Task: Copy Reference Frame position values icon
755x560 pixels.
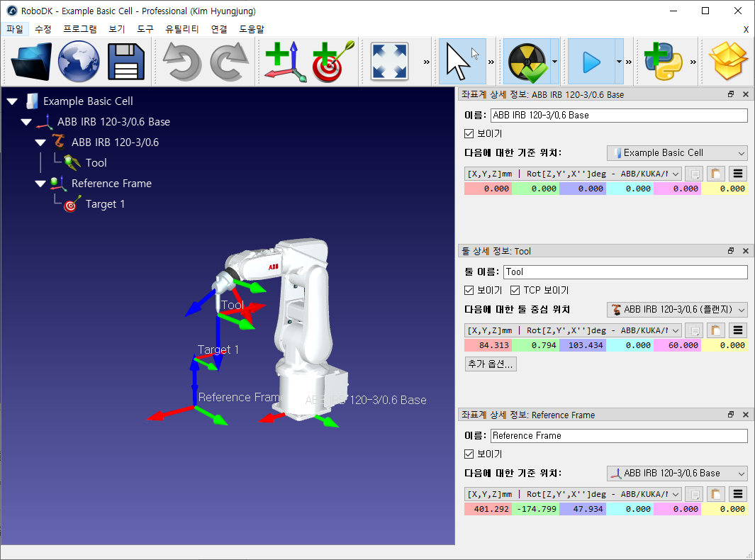Action: click(694, 494)
